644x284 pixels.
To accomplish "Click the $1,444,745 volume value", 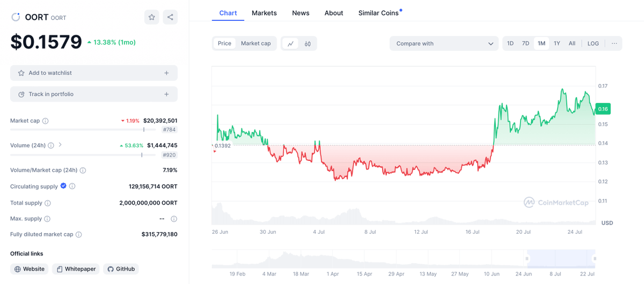I will pos(162,145).
